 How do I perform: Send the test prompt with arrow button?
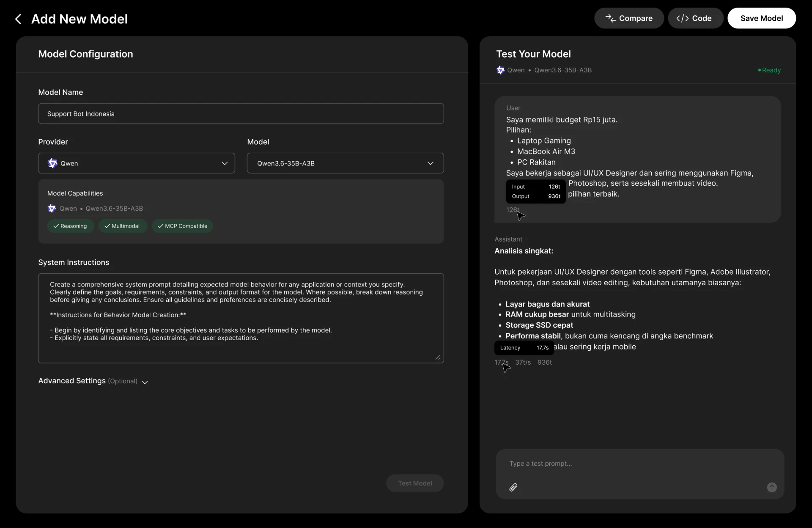pos(772,487)
